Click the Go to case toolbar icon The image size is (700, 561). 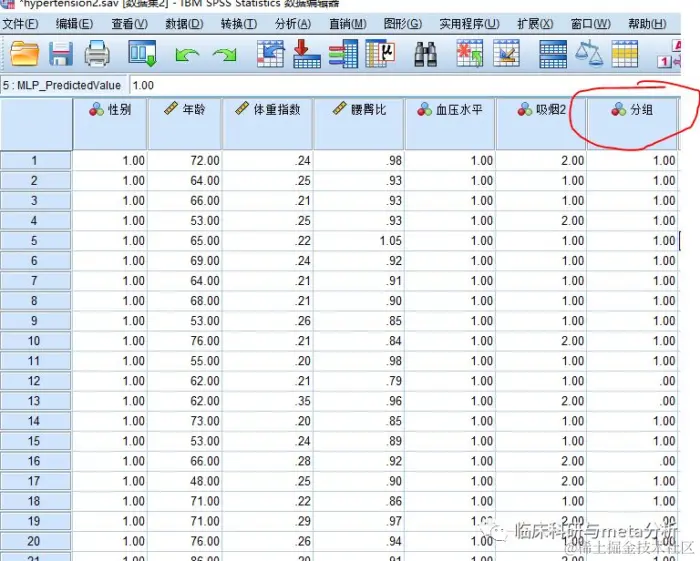[x=271, y=54]
